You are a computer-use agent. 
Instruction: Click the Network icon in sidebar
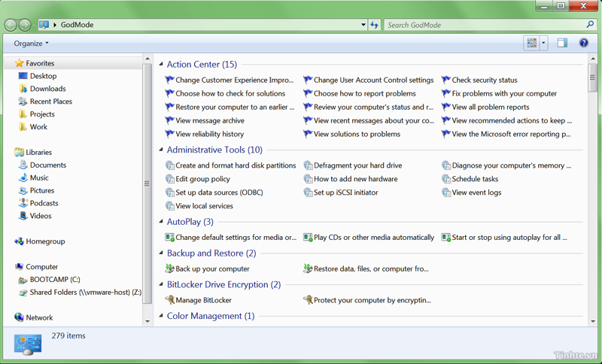click(x=20, y=317)
